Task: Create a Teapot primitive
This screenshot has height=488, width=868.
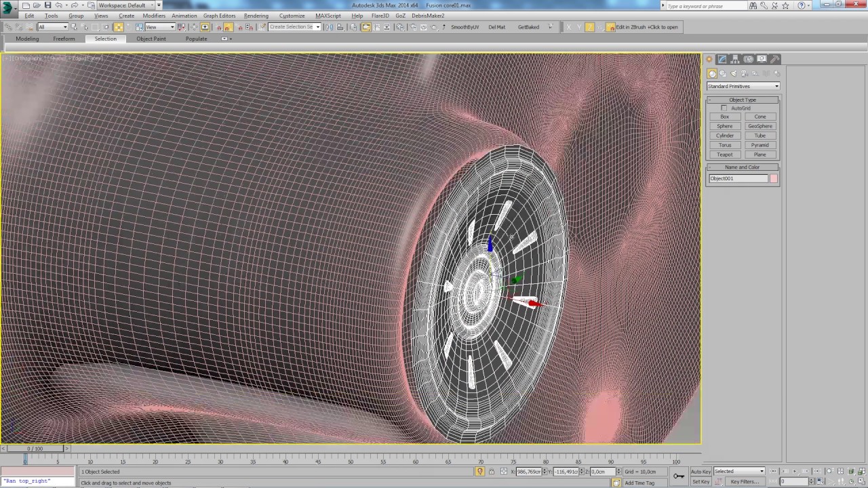Action: [725, 155]
